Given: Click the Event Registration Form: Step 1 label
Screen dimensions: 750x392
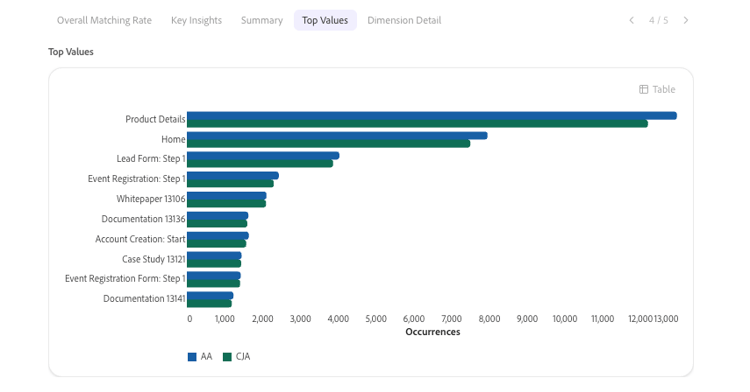Looking at the screenshot, I should point(125,279).
